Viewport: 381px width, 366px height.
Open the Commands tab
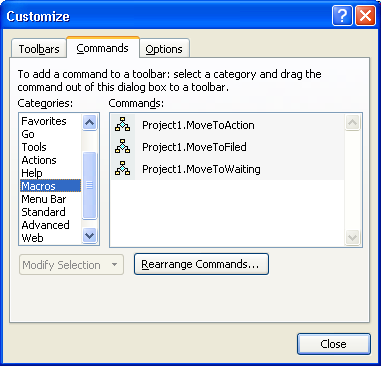[x=103, y=48]
